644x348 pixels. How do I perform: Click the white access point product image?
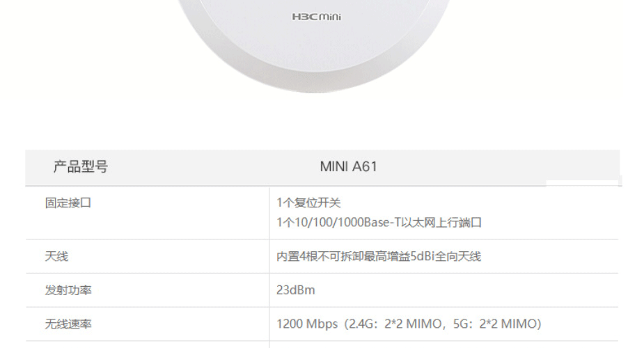click(314, 46)
